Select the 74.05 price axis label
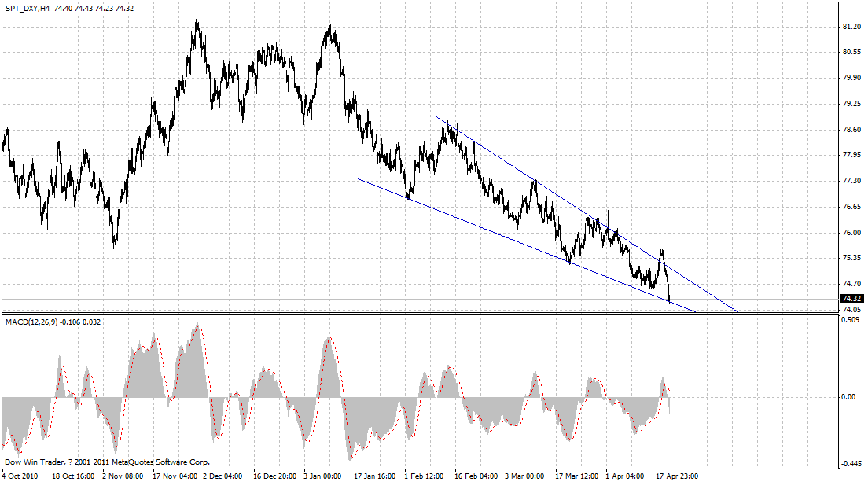Screen dimensions: 868x482 851,310
